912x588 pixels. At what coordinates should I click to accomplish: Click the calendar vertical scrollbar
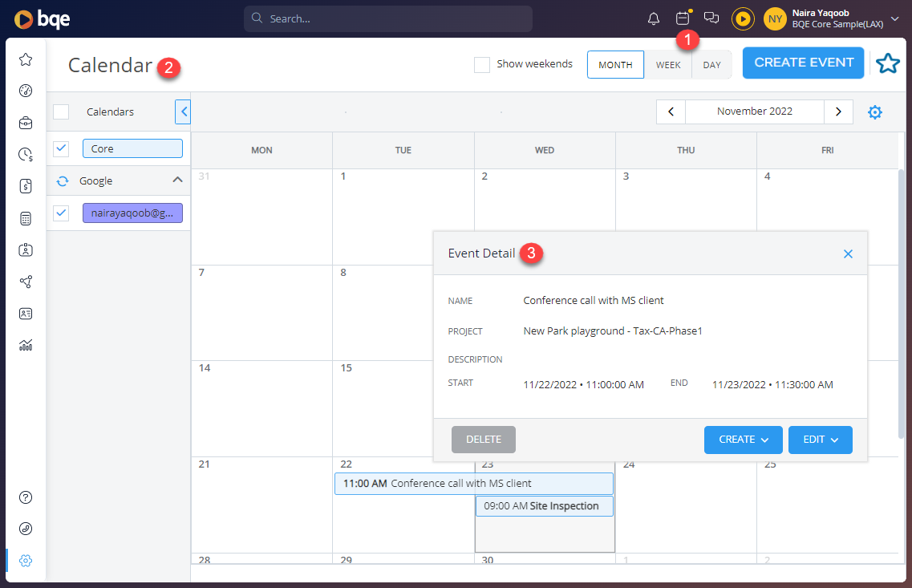coord(902,302)
